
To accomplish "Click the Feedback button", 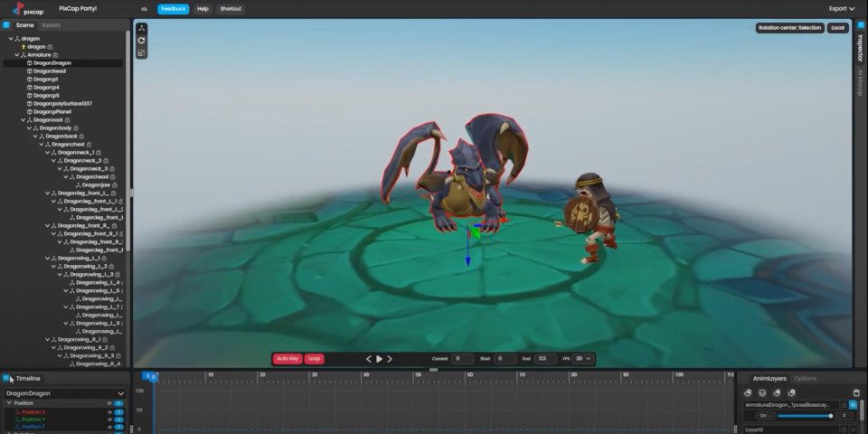I will coord(173,9).
